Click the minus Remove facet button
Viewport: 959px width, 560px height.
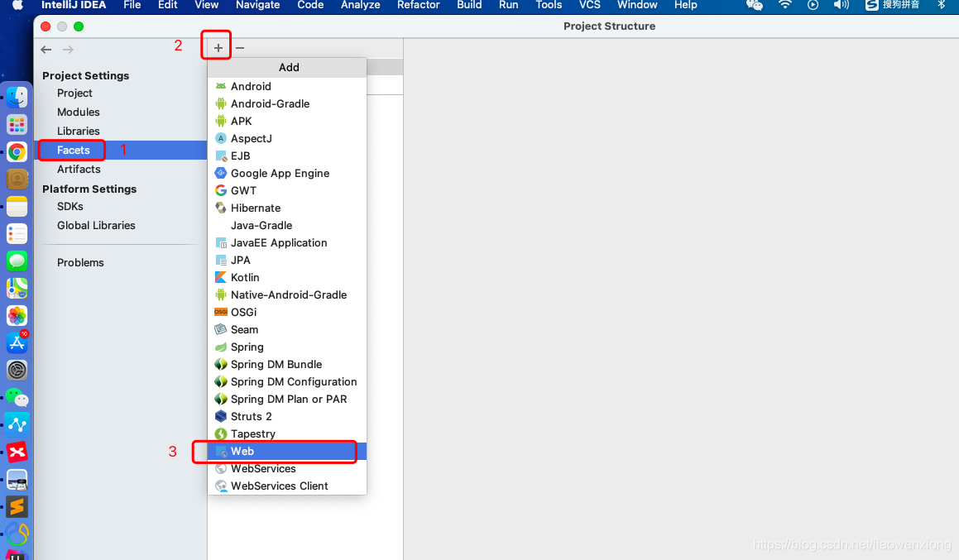pyautogui.click(x=240, y=48)
